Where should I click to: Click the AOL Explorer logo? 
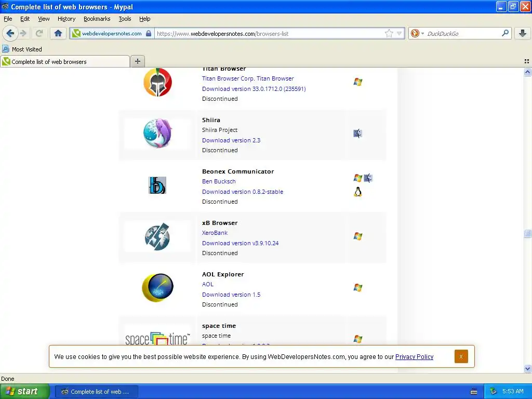pyautogui.click(x=157, y=288)
